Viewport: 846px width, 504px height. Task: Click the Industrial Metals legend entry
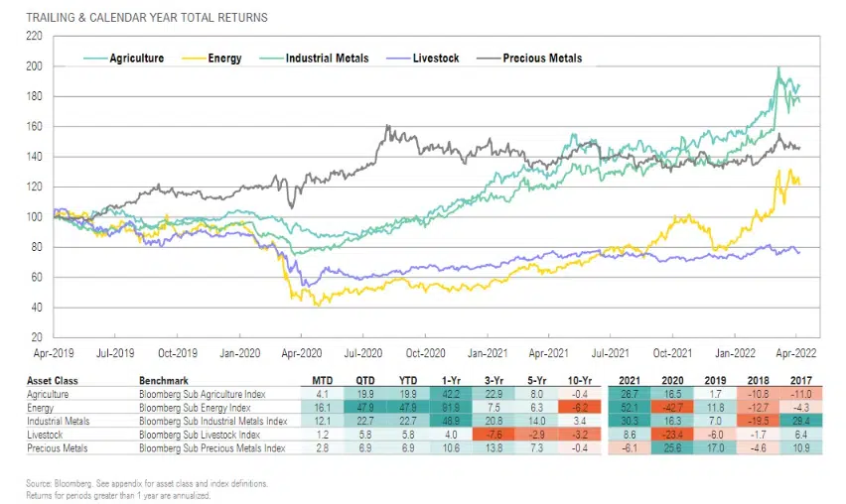tap(328, 59)
